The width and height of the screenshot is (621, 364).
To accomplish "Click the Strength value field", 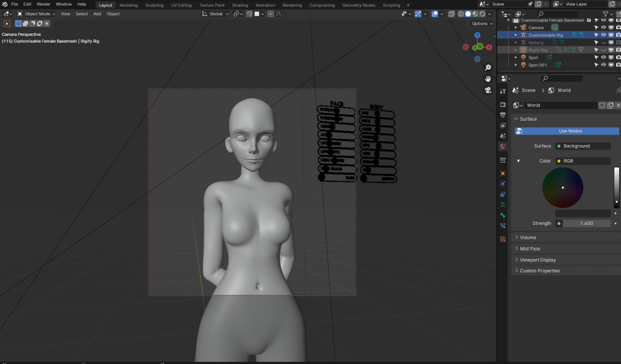I will (586, 223).
